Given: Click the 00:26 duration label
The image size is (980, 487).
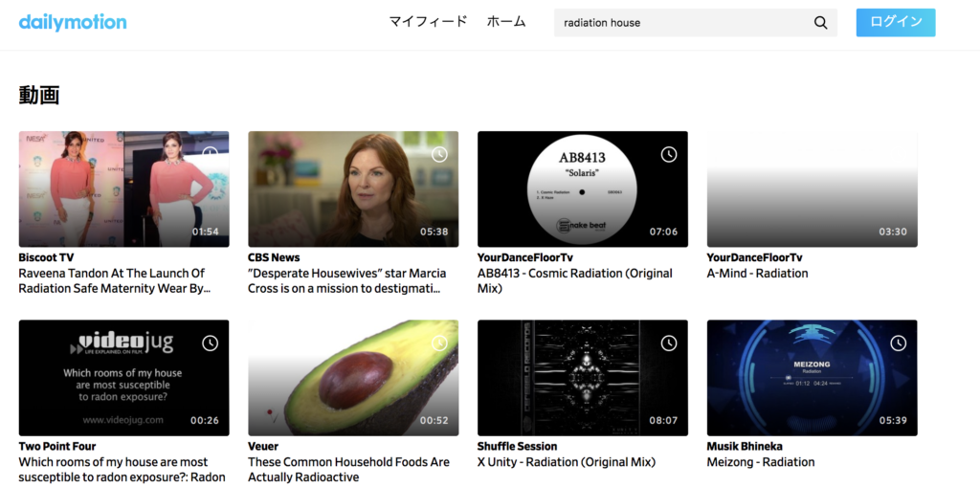Looking at the screenshot, I should point(205,420).
